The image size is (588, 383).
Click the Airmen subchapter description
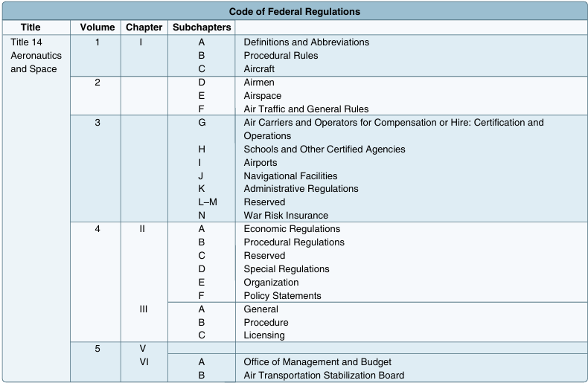pyautogui.click(x=259, y=82)
